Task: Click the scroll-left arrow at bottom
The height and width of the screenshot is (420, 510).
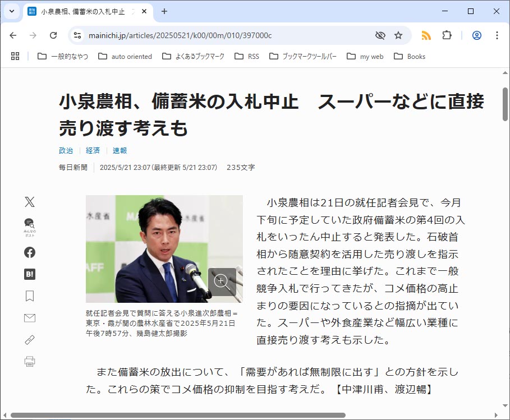Action: pos(4,415)
